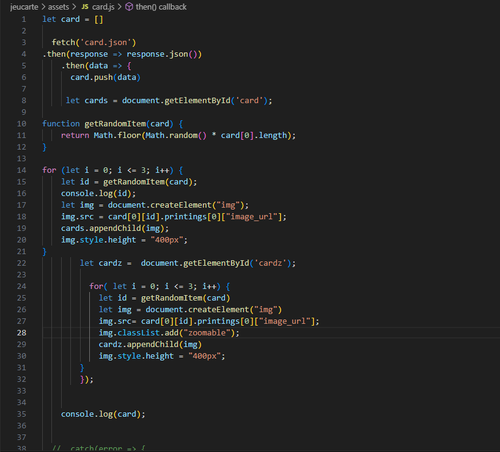Click line number 1 in the gutter
This screenshot has height=452, width=500.
pos(24,19)
